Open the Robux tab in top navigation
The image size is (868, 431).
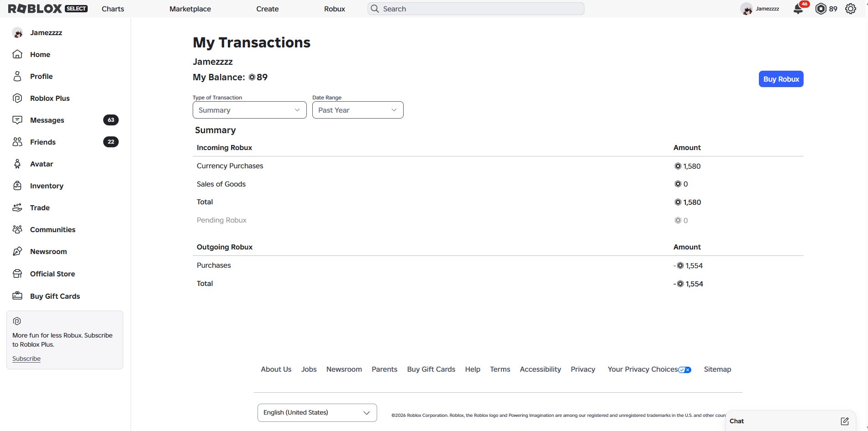coord(335,9)
